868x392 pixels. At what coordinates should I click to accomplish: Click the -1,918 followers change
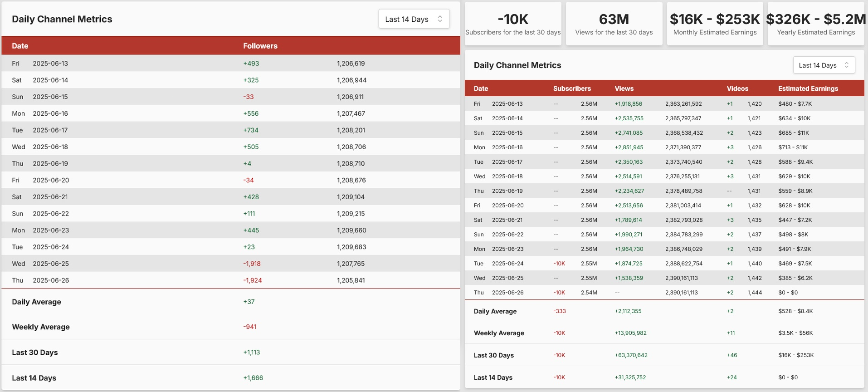coord(252,264)
